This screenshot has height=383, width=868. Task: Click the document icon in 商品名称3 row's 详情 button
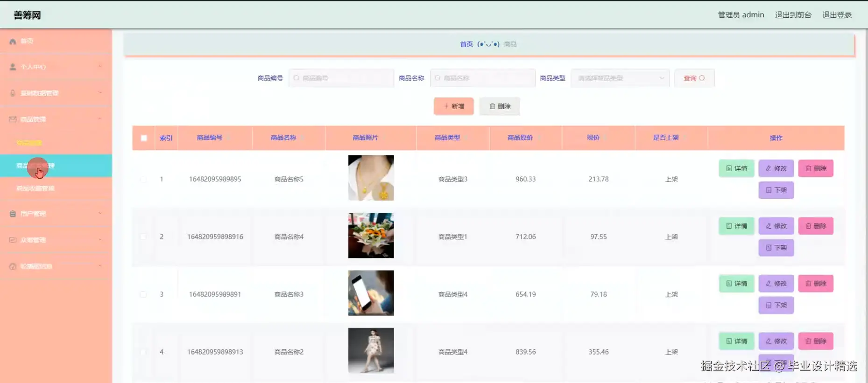[729, 284]
